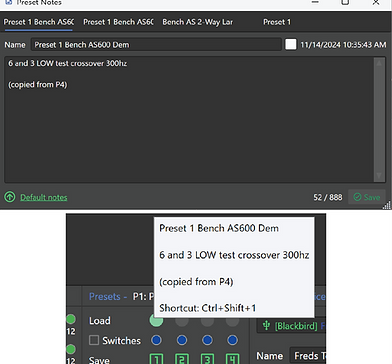
Task: Click the Name field with Preset 1 Bench AS600 Dem
Action: tap(156, 45)
